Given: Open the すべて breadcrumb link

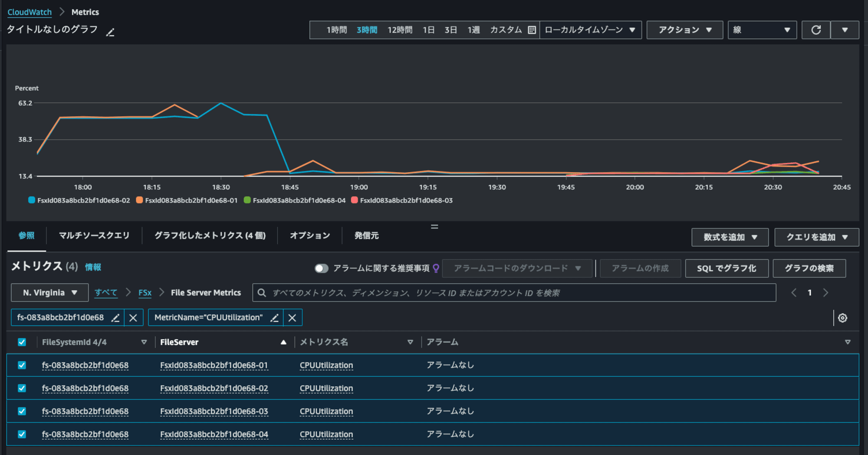Looking at the screenshot, I should [x=106, y=293].
